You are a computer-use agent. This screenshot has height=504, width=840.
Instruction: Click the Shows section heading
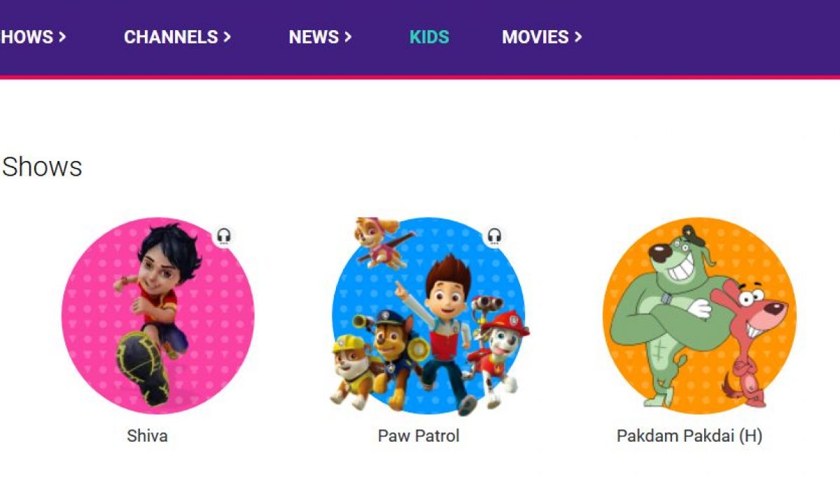(x=42, y=167)
